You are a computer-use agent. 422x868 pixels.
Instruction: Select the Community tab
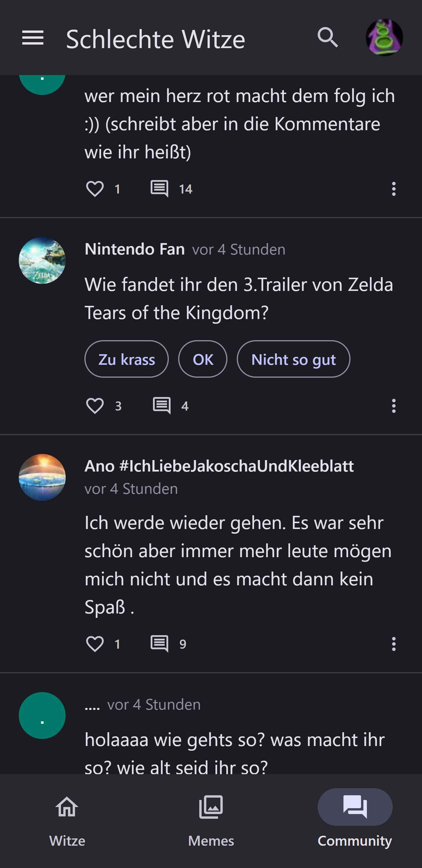point(355,820)
